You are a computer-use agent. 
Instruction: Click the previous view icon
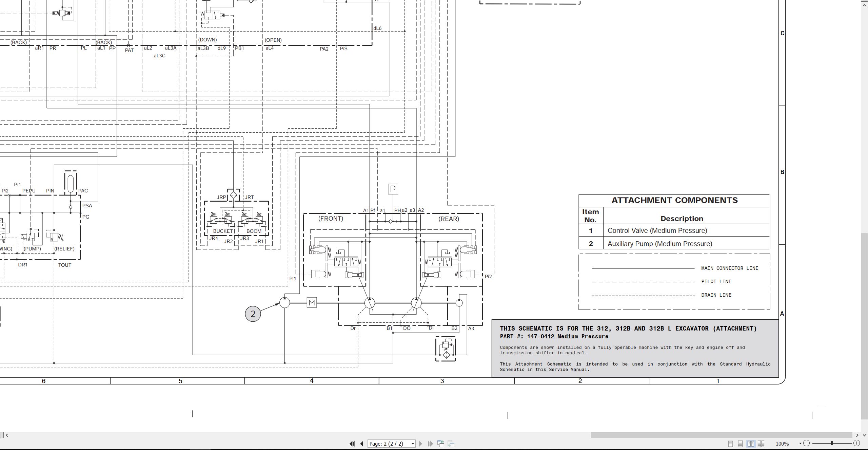click(441, 444)
